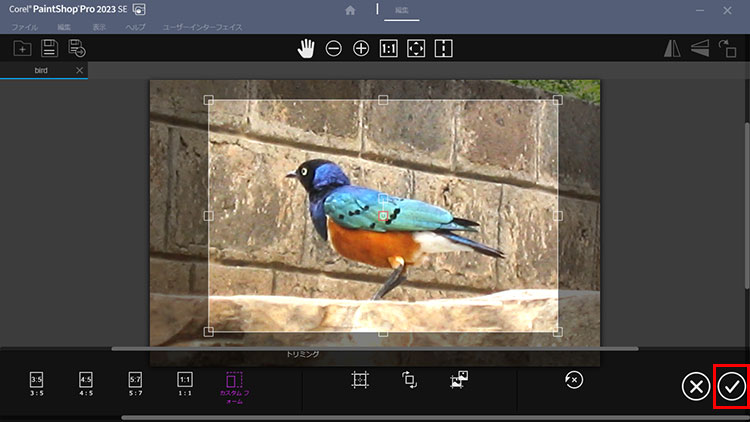750x422 pixels.
Task: Click the save file icon
Action: pos(49,48)
